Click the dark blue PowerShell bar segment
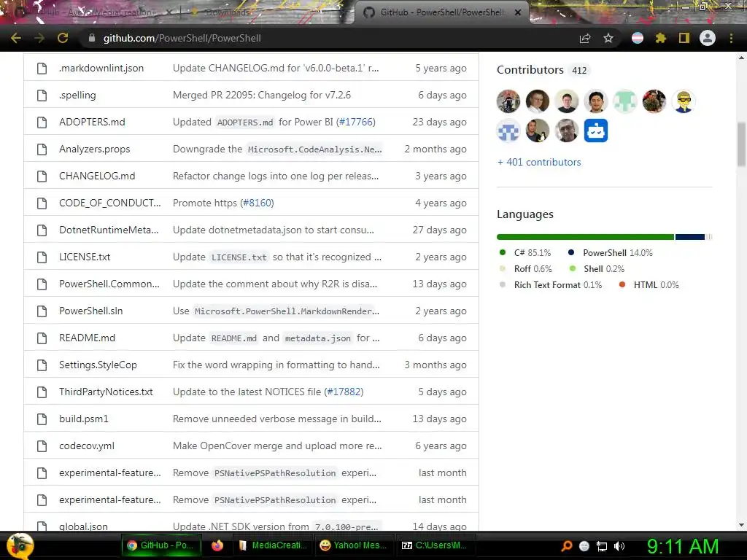The height and width of the screenshot is (560, 747). tap(690, 237)
